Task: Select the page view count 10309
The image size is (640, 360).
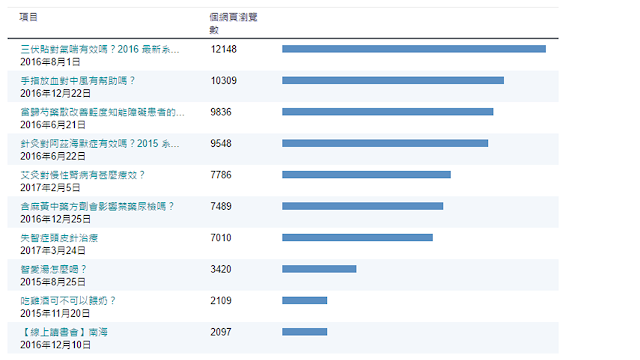Action: pos(224,81)
